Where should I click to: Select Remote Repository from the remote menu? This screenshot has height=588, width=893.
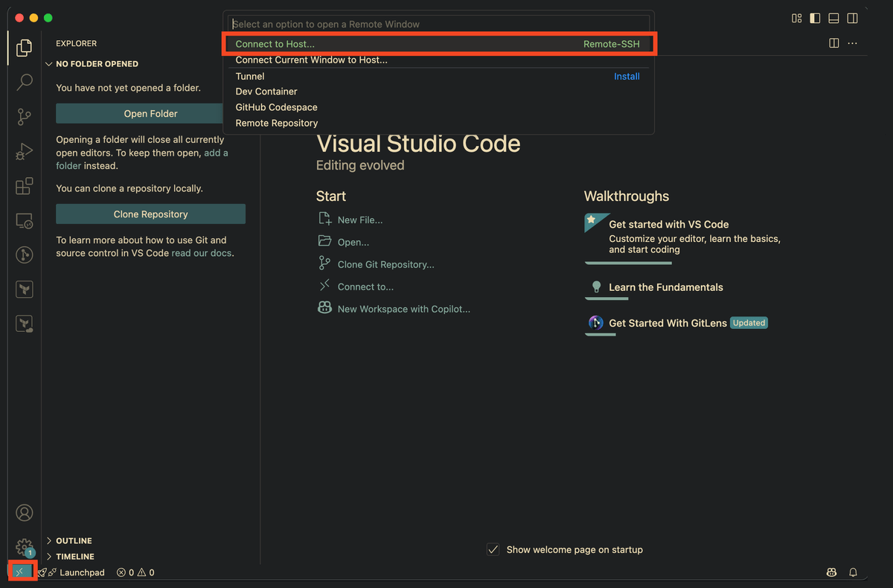click(x=276, y=122)
